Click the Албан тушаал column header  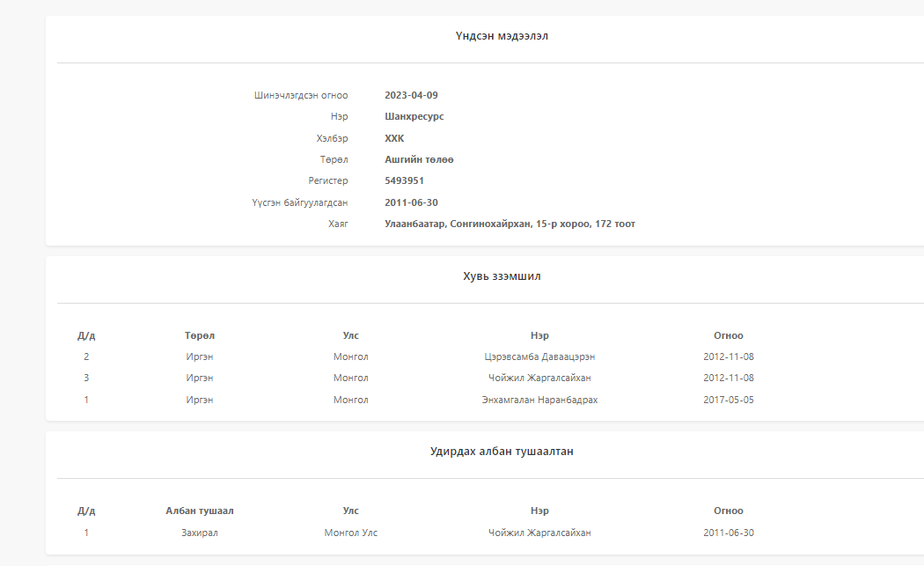200,511
